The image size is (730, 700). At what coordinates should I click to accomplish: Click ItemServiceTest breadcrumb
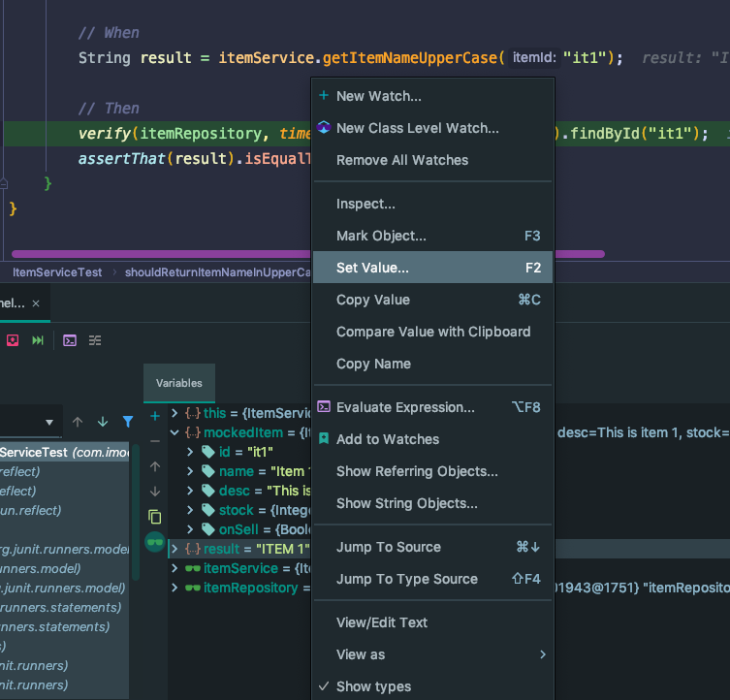coord(57,272)
